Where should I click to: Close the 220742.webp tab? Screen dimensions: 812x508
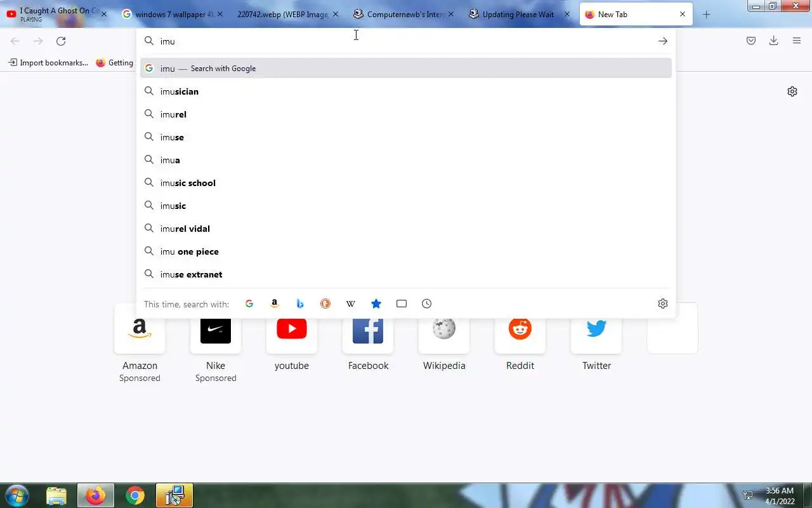coord(336,14)
